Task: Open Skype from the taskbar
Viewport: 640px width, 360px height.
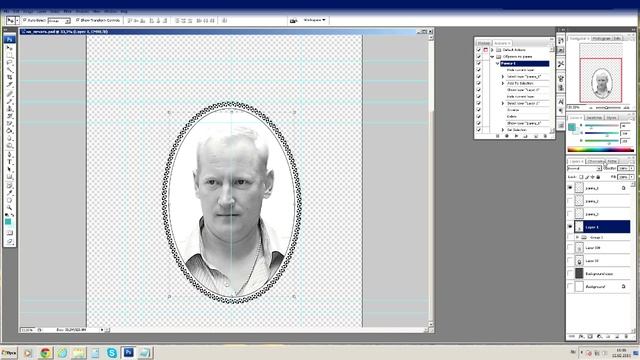Action: point(112,353)
